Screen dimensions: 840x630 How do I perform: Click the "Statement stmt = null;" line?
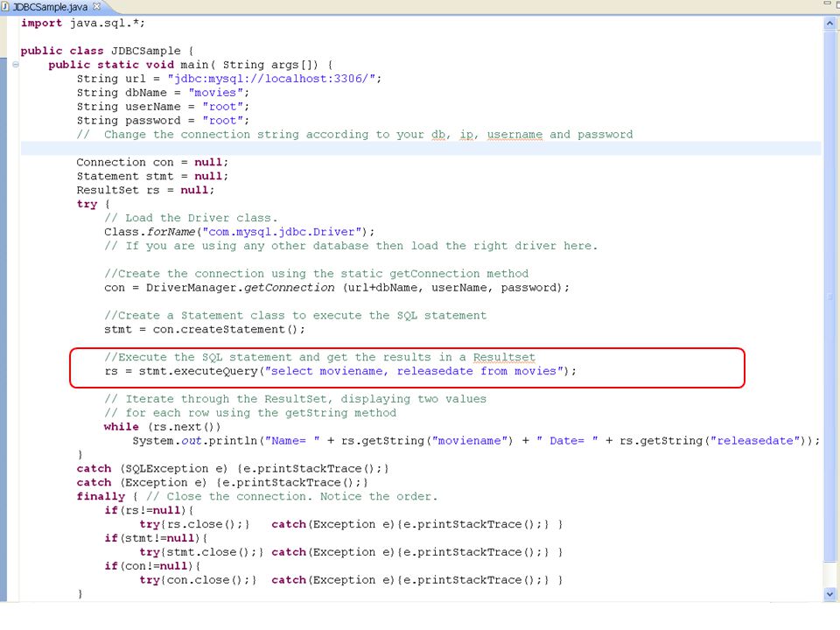[152, 176]
